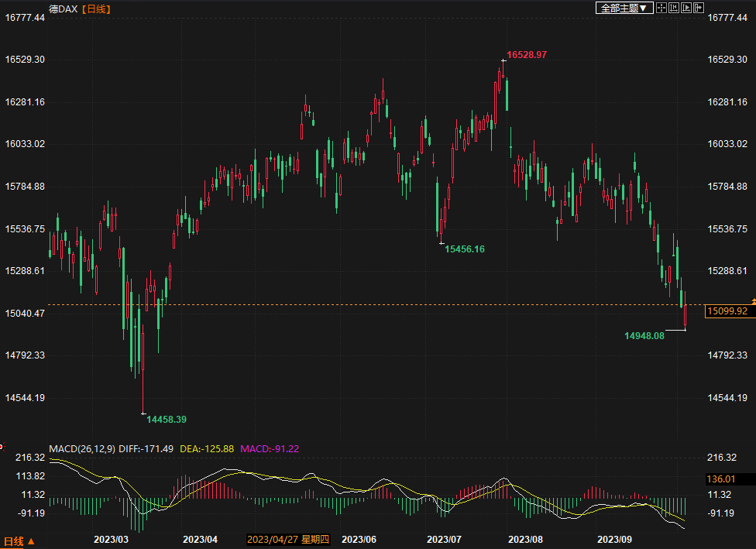This screenshot has width=756, height=549.
Task: Click the magenta MACD value label
Action: pyautogui.click(x=270, y=448)
